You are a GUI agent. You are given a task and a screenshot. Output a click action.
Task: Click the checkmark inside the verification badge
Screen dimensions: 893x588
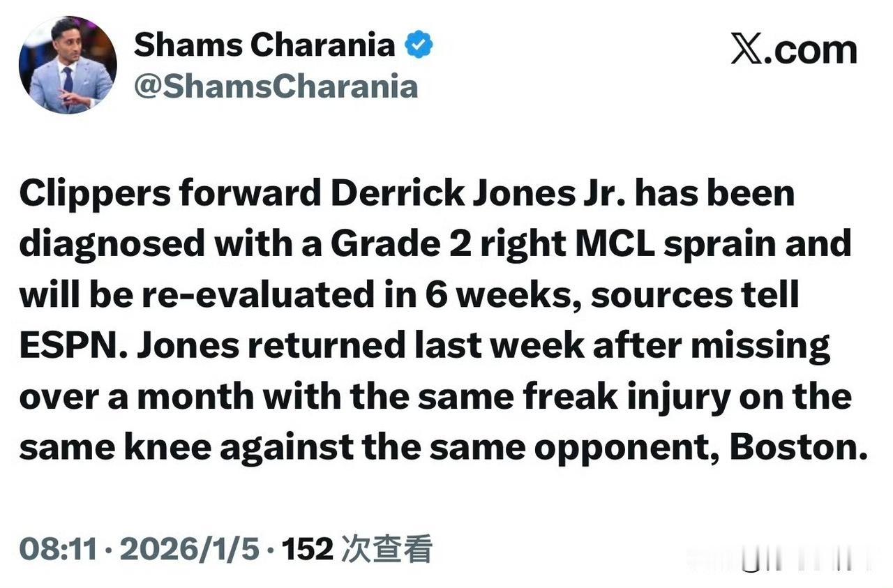[x=418, y=43]
